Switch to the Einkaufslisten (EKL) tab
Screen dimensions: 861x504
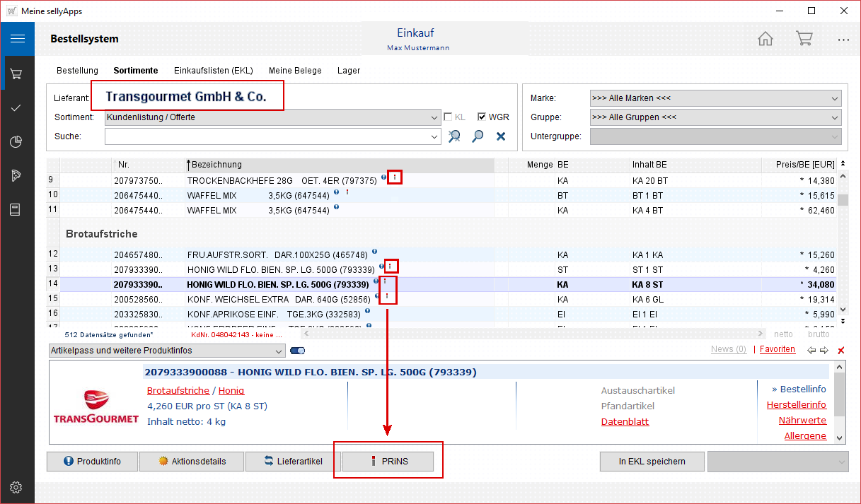[213, 71]
